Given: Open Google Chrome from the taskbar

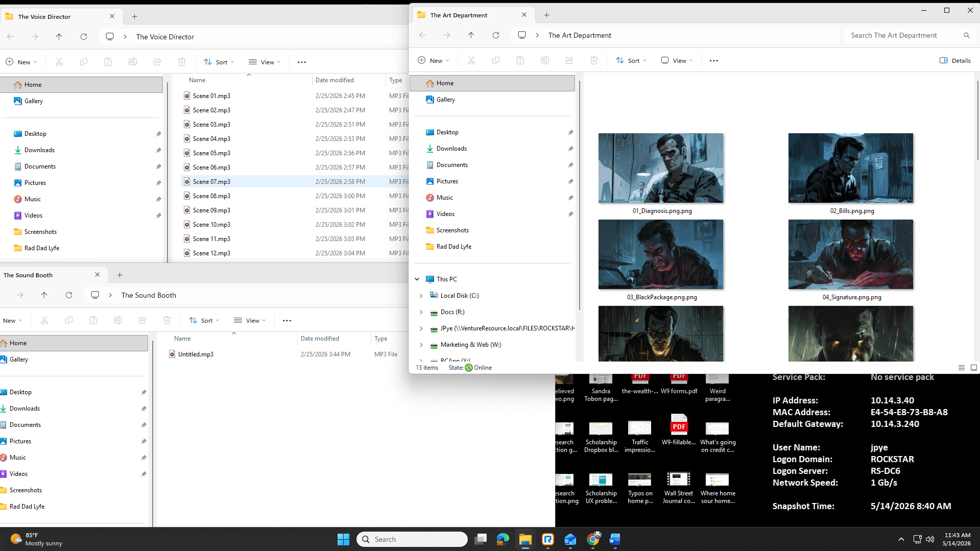Looking at the screenshot, I should click(x=592, y=539).
